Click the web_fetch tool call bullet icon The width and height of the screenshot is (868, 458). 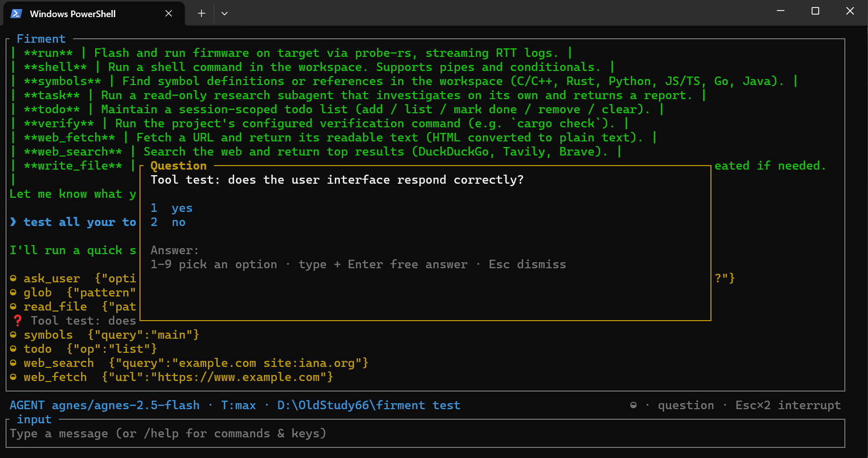click(x=13, y=377)
